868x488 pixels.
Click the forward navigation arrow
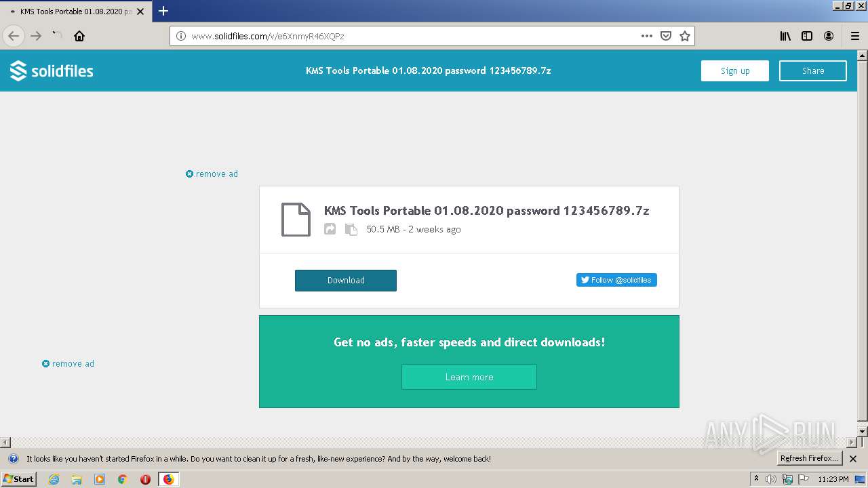click(36, 36)
